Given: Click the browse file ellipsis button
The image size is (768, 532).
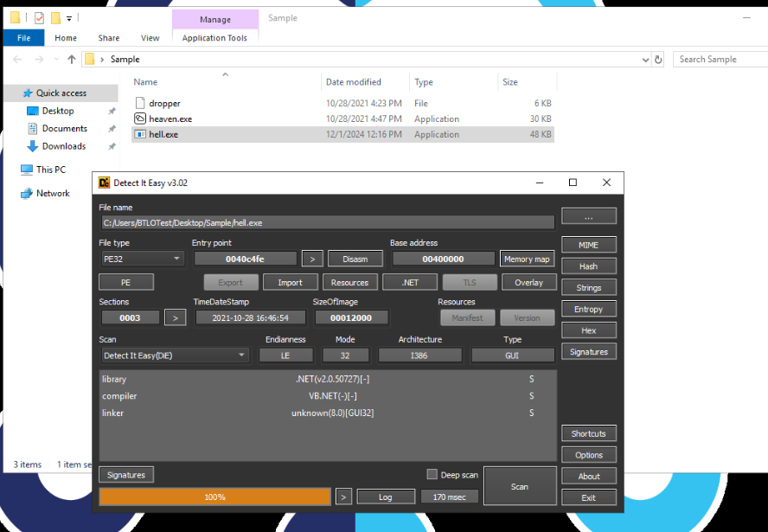Looking at the screenshot, I should pos(589,216).
